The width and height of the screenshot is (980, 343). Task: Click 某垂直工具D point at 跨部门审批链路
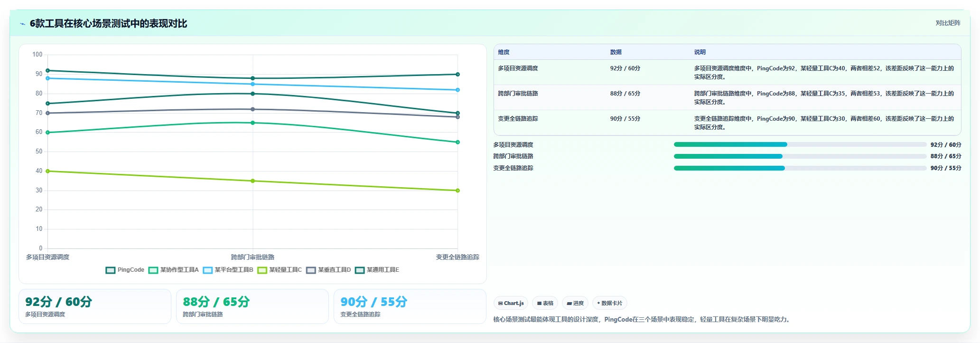pyautogui.click(x=252, y=109)
